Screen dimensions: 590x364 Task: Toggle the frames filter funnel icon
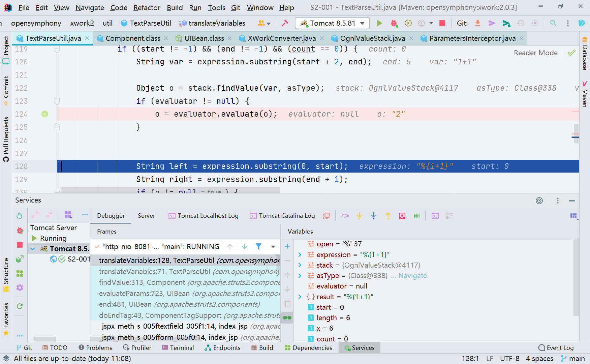(258, 246)
